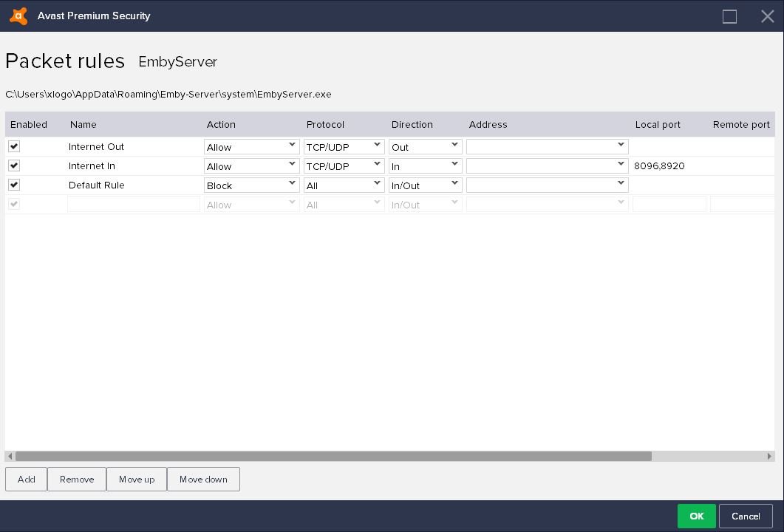Expand Protocol dropdown for Internet In rule
The image size is (784, 532).
(x=344, y=166)
